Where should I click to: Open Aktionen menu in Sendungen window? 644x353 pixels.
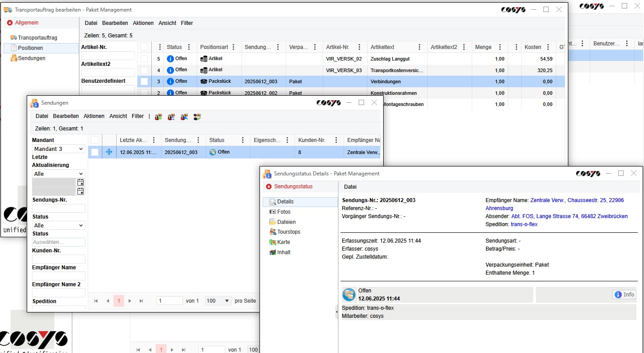pyautogui.click(x=93, y=116)
